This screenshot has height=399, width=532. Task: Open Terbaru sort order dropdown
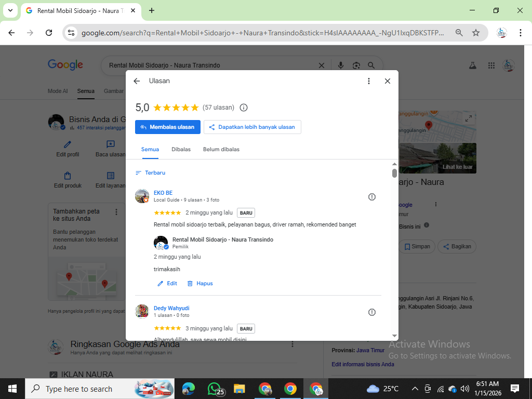click(150, 172)
